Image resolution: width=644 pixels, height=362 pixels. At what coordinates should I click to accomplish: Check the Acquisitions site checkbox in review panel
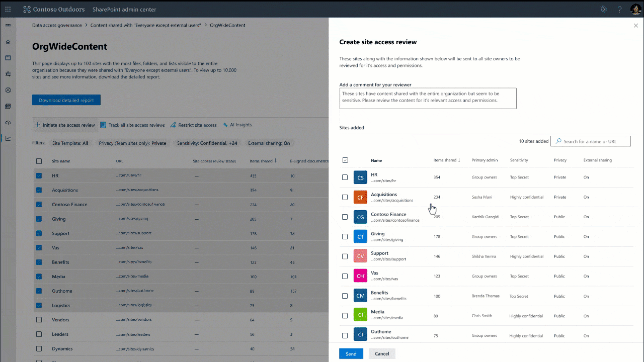click(x=345, y=197)
